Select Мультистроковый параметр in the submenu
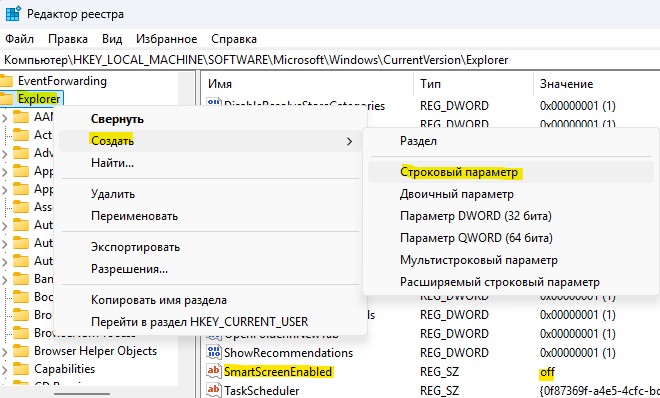 (x=511, y=260)
